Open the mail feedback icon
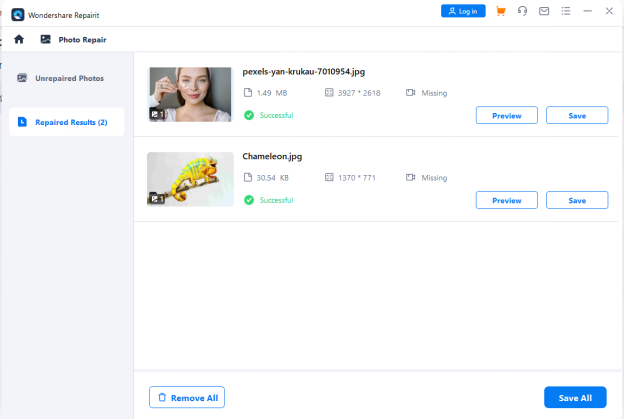624x419 pixels. 544,11
